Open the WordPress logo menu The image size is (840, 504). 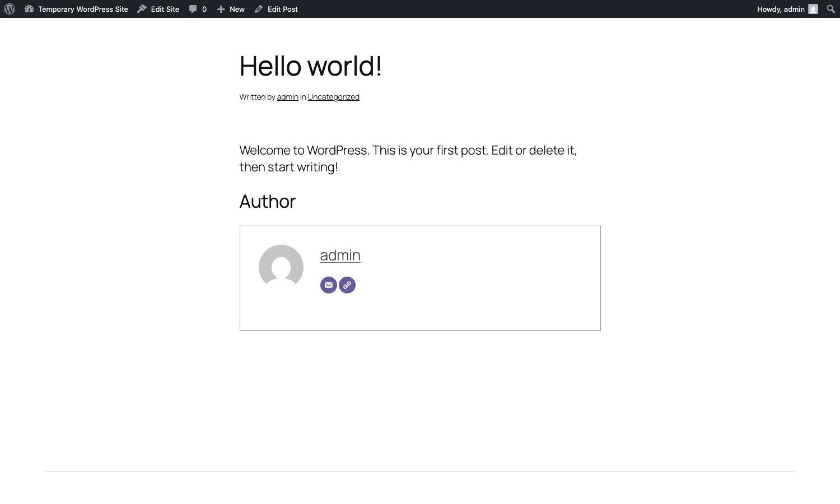click(10, 9)
